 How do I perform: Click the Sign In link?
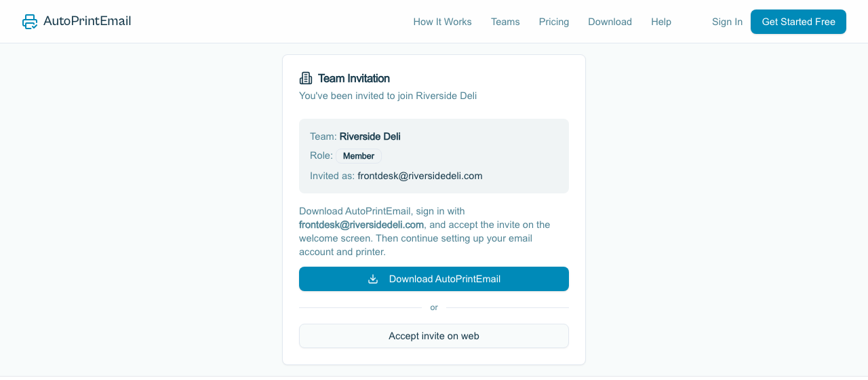tap(727, 22)
